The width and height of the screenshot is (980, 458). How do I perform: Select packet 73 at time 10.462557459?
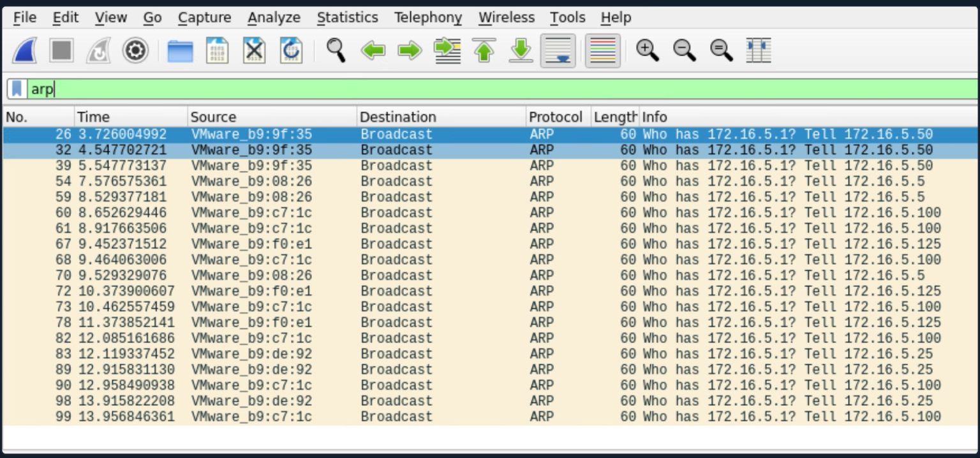(x=490, y=307)
